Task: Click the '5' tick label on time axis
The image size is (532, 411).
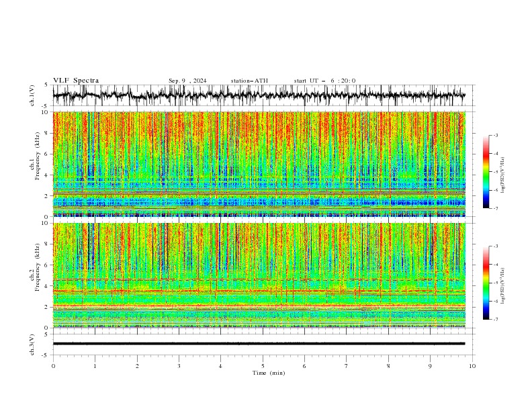Action: [x=263, y=366]
